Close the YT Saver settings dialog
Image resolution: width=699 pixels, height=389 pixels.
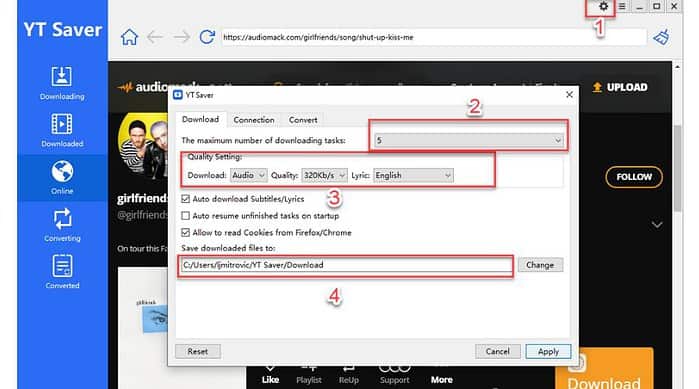569,94
